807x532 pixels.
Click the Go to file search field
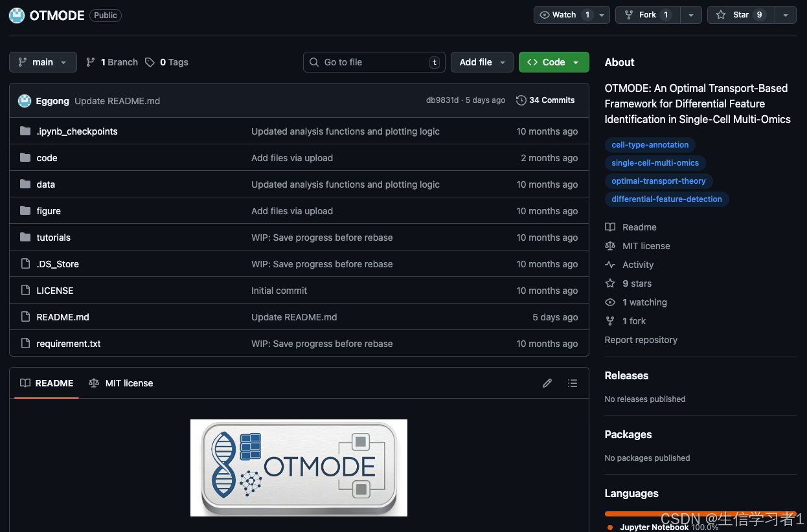tap(374, 62)
